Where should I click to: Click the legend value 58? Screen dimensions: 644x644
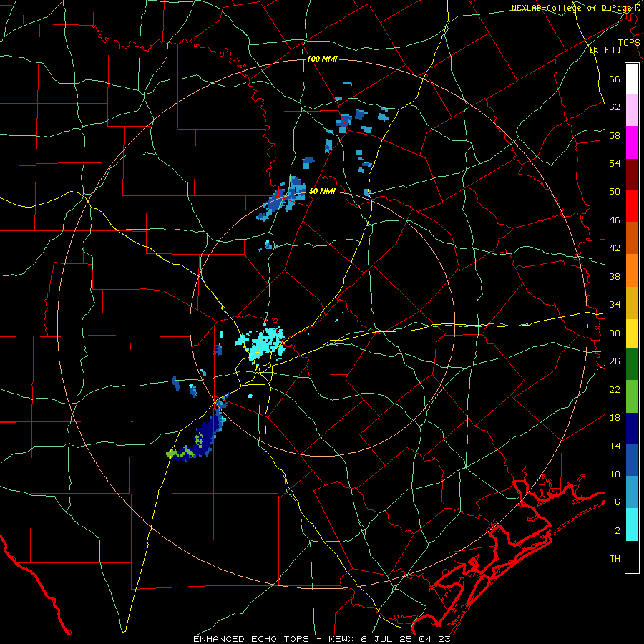click(x=615, y=135)
